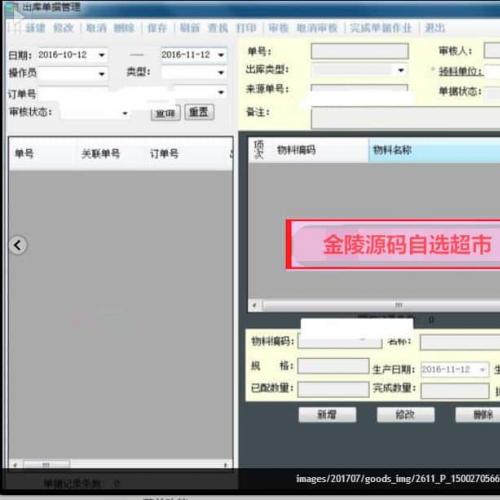
Task: Click the left list's horizontal scrollbar
Action: point(121,464)
